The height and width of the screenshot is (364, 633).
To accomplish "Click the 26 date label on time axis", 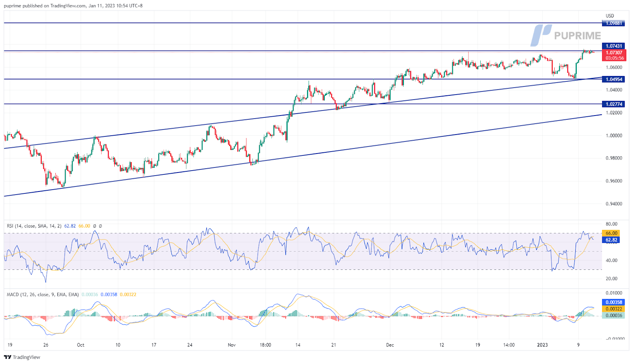I will point(46,345).
